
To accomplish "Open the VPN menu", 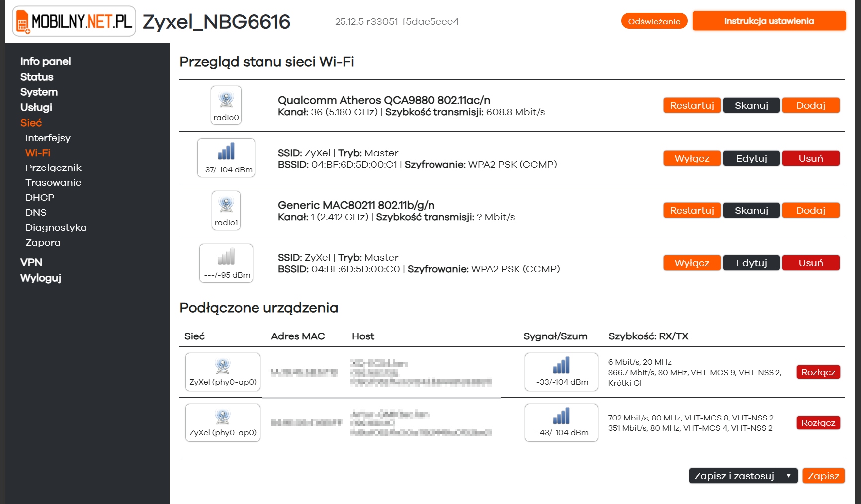I will [x=31, y=262].
